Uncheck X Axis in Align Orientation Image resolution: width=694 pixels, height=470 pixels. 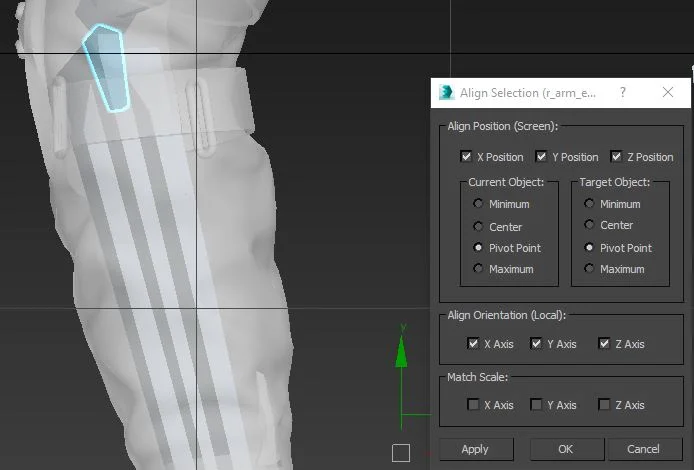coord(473,343)
